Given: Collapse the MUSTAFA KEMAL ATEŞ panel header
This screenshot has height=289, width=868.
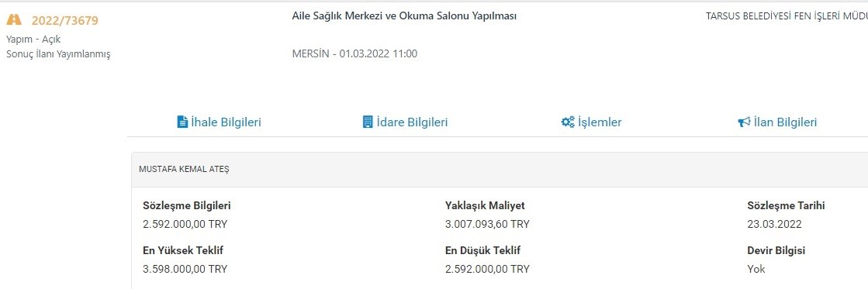Looking at the screenshot, I should coord(500,170).
